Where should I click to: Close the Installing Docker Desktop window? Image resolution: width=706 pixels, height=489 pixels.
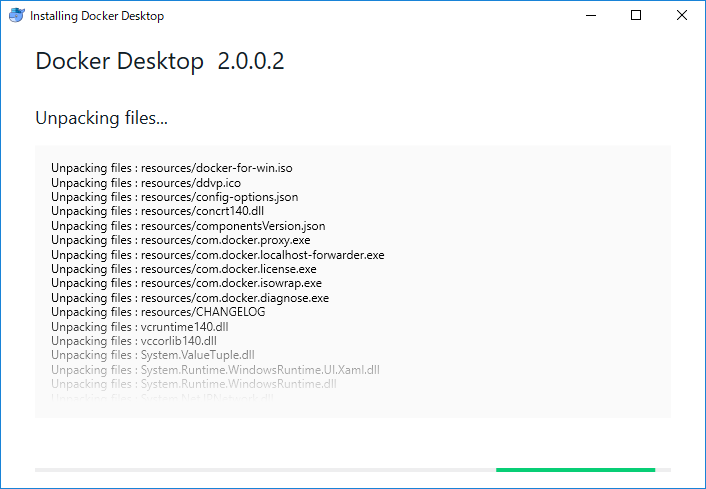[x=682, y=15]
